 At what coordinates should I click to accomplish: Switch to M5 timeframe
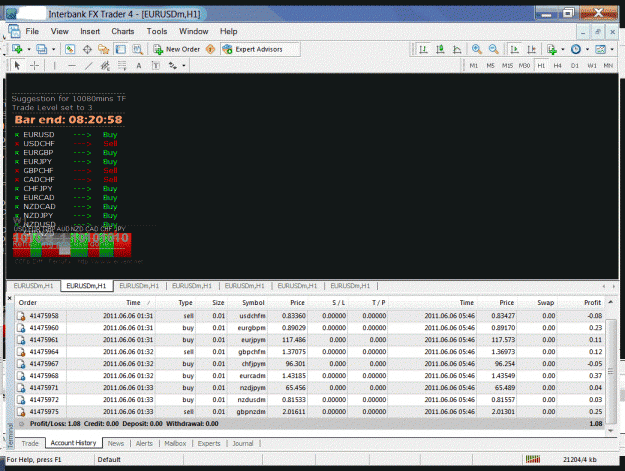490,66
